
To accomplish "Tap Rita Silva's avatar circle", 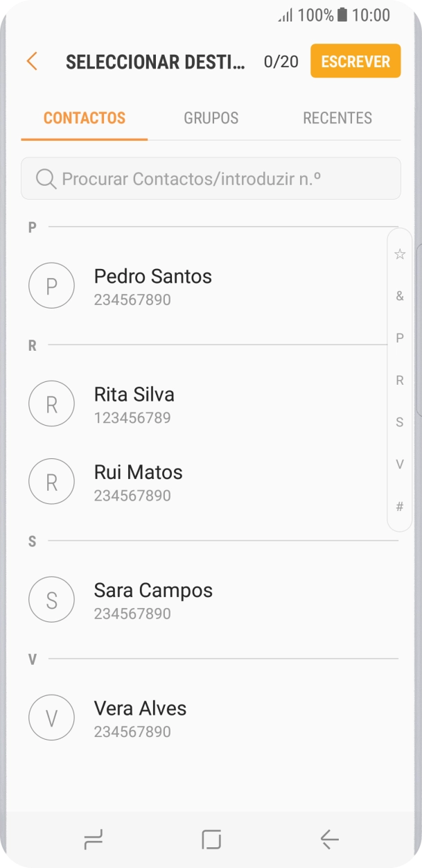I will click(x=51, y=403).
